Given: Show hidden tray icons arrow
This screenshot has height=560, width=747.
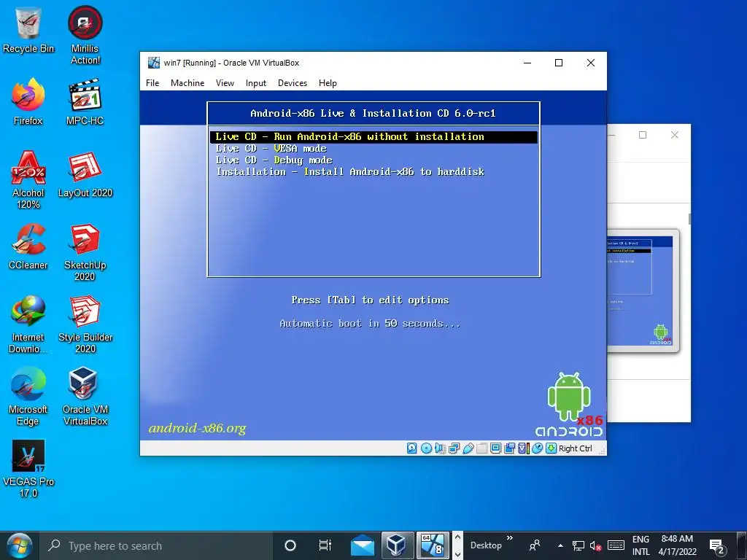Looking at the screenshot, I should coord(560,545).
